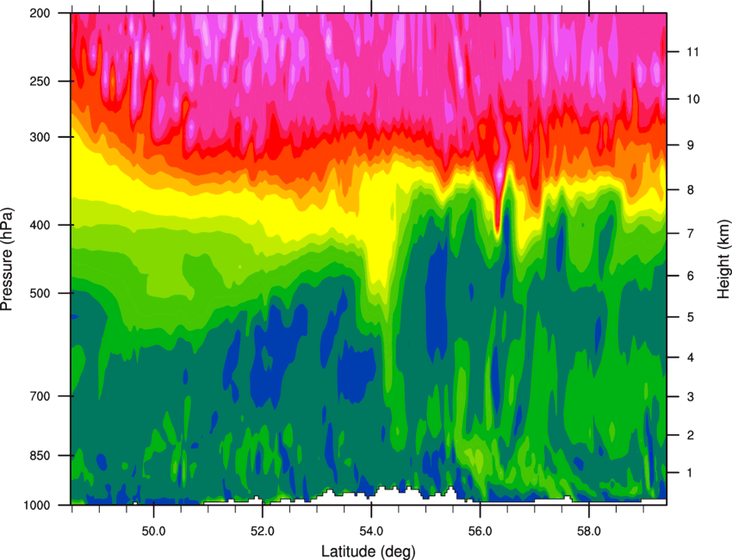
Task: Pick the 11 km height label
Action: pyautogui.click(x=693, y=52)
